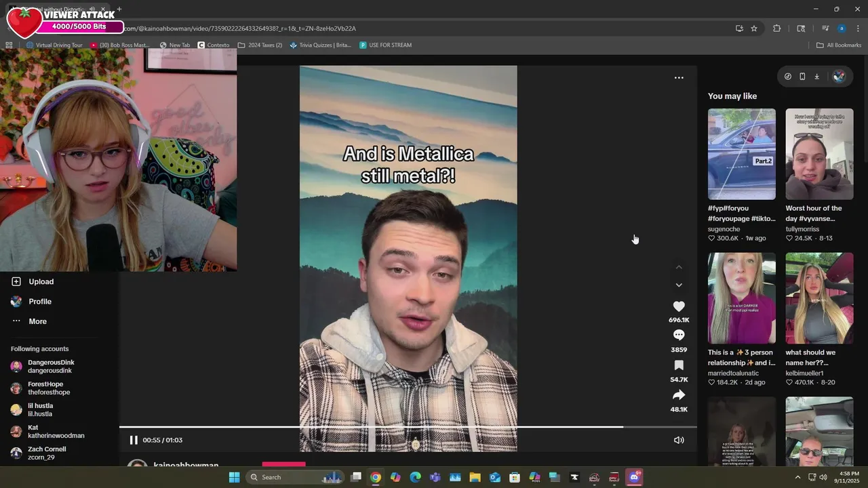Open the three-dot video options menu
Screen dimensions: 868x488
coord(679,78)
